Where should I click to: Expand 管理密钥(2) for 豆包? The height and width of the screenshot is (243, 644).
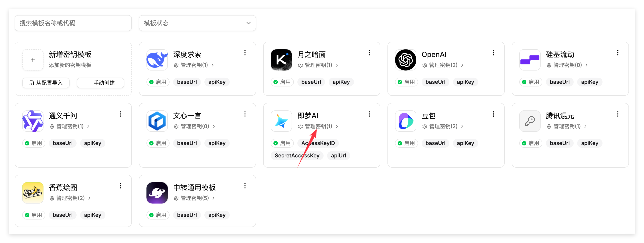click(443, 126)
